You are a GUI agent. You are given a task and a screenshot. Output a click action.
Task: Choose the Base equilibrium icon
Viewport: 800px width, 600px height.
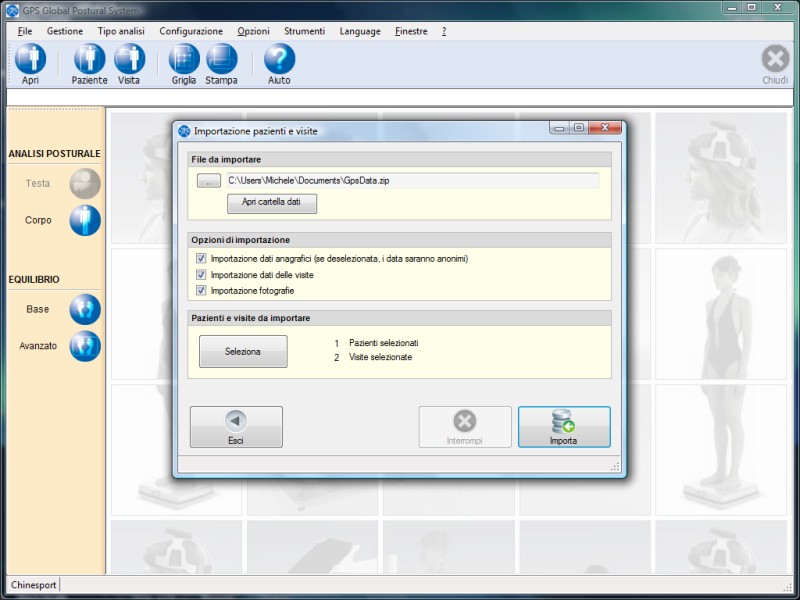85,309
